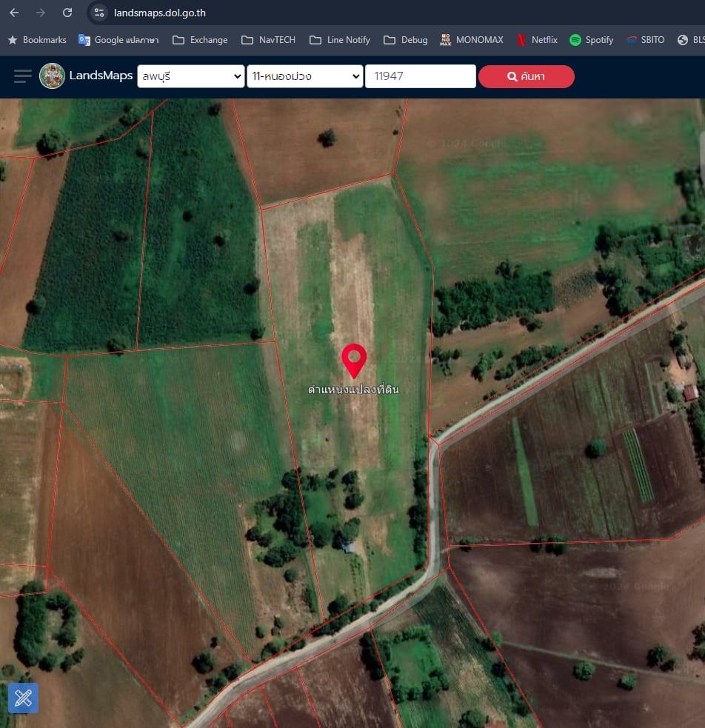Screen dimensions: 705x728
Task: Click the LandsMaps emblem logo
Action: [x=52, y=76]
